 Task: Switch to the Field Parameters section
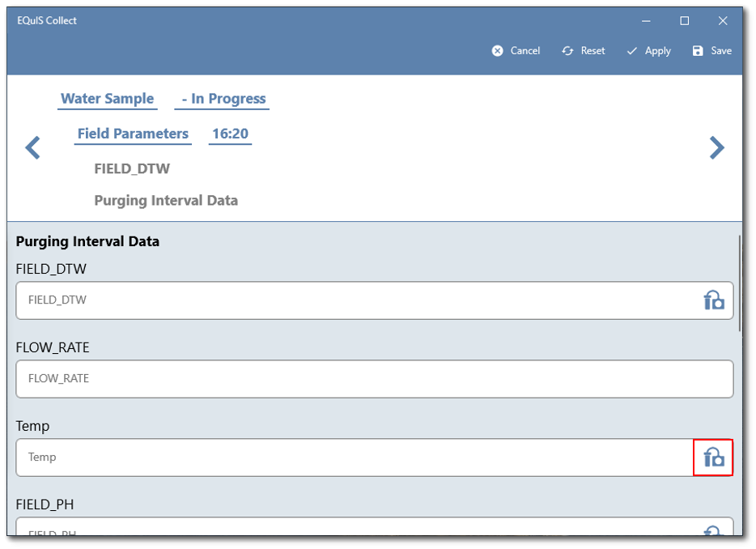[132, 134]
